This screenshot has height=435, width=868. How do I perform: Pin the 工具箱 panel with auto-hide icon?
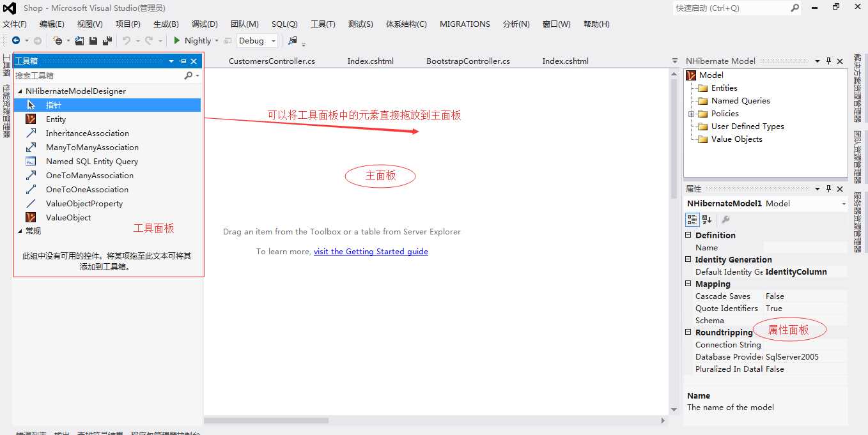[x=183, y=61]
